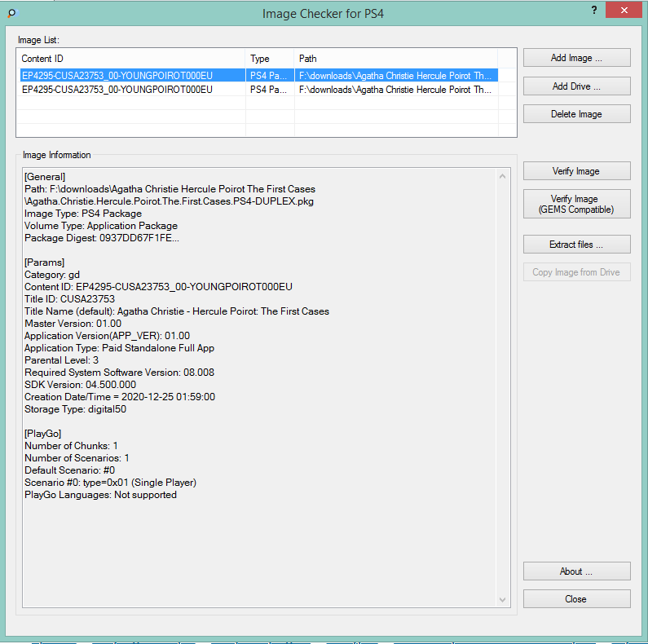Click the Package Digest line
The image size is (648, 644).
[102, 238]
